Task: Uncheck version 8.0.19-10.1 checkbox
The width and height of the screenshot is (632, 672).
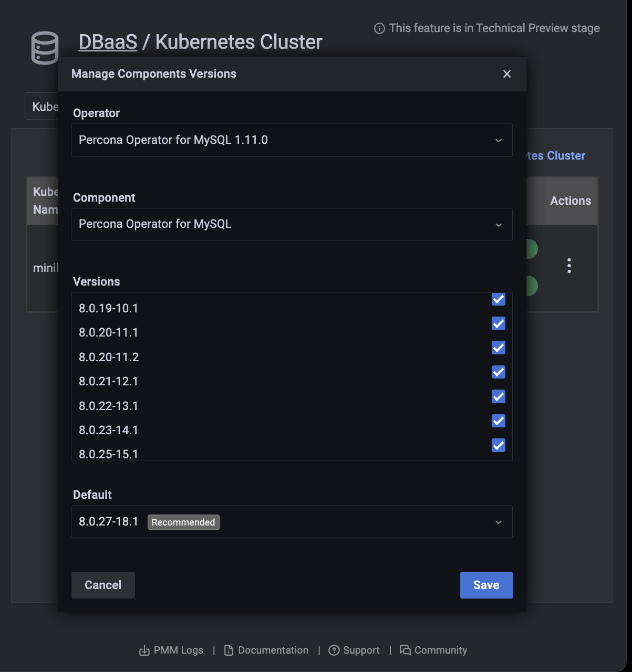Action: pyautogui.click(x=499, y=299)
